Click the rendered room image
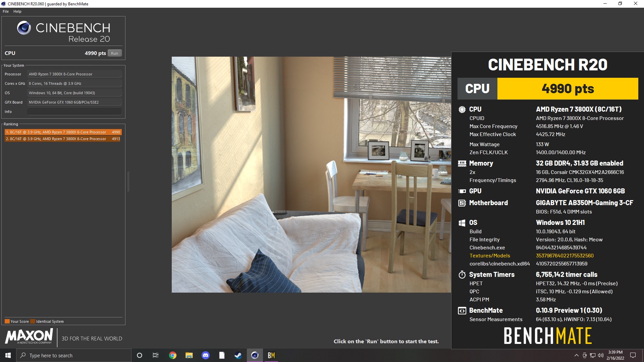The height and width of the screenshot is (362, 644). pyautogui.click(x=311, y=175)
